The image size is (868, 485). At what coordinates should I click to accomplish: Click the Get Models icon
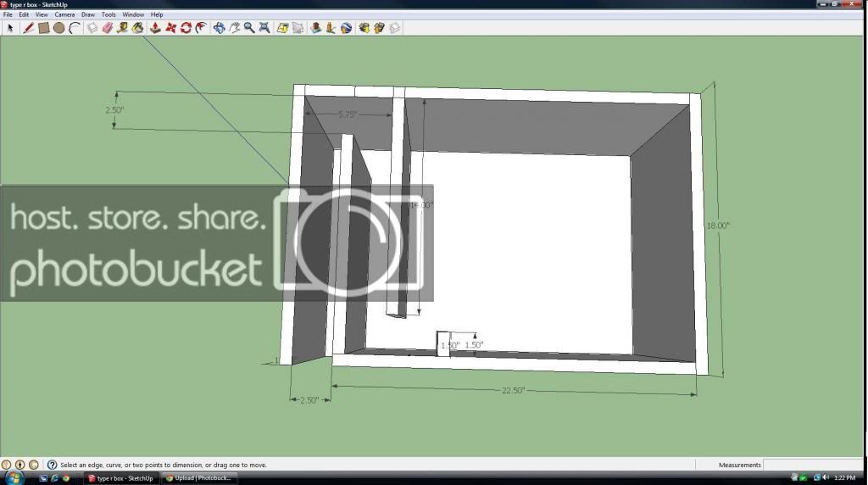364,28
